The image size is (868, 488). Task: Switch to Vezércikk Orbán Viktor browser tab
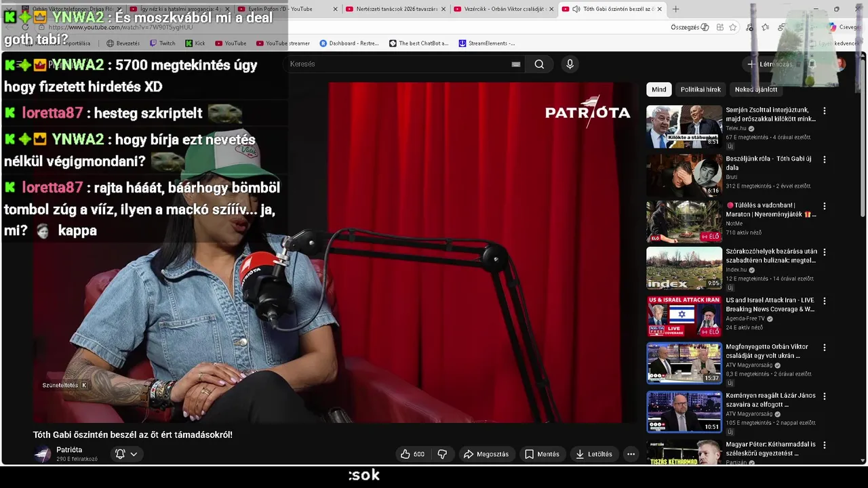click(x=503, y=9)
